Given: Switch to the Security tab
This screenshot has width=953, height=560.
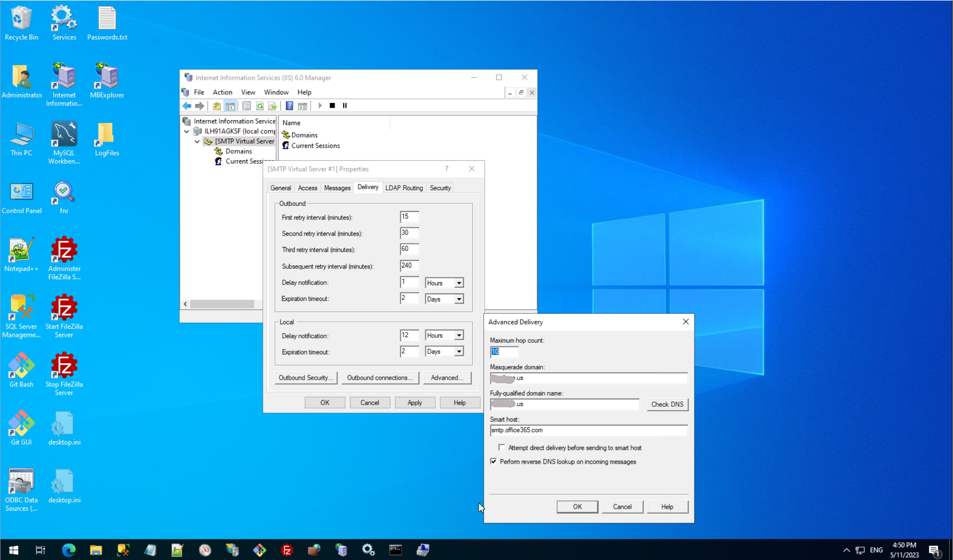Looking at the screenshot, I should tap(440, 188).
